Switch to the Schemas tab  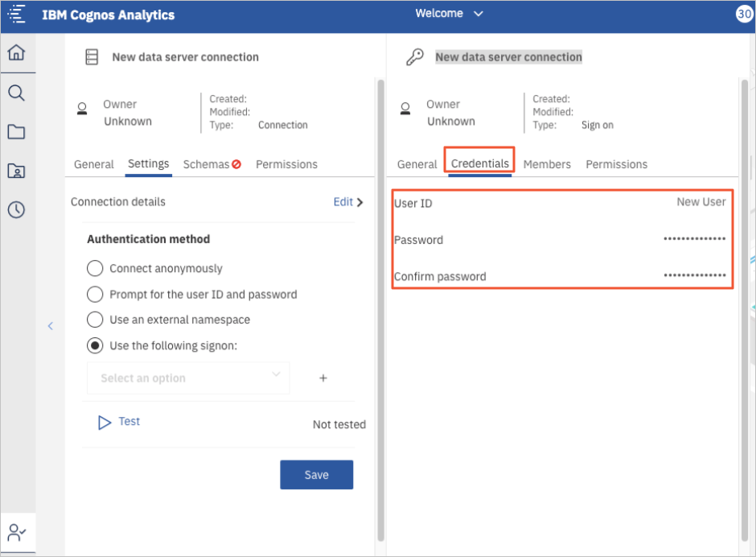point(212,164)
